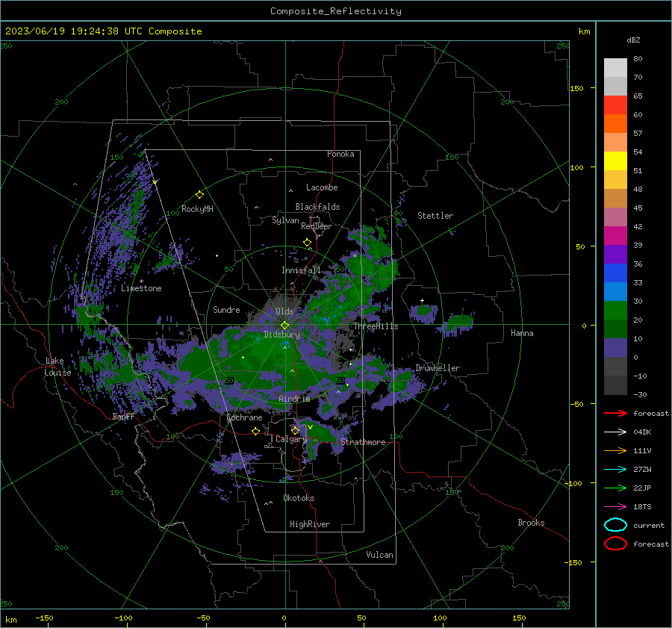Select the dark gray -10 dBZ swatch
Screen dimensions: 672x628
click(x=615, y=385)
